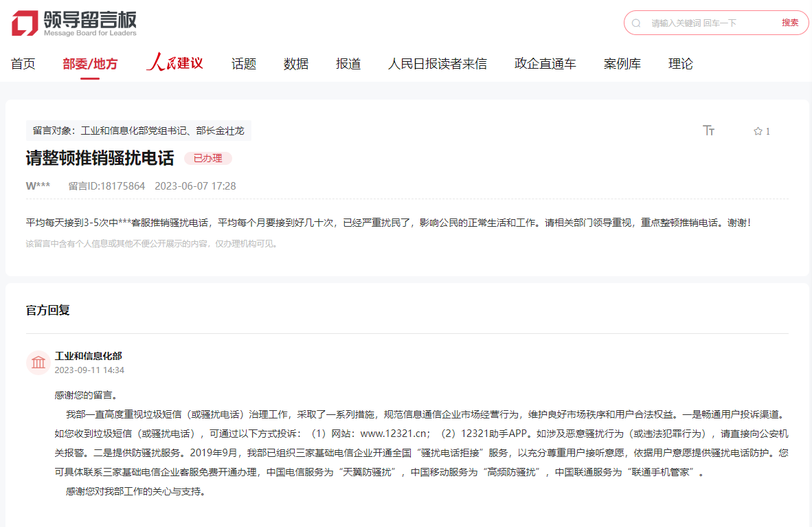Image resolution: width=812 pixels, height=527 pixels.
Task: Click the building avatar beside 工业和信息化部
Action: pyautogui.click(x=38, y=362)
